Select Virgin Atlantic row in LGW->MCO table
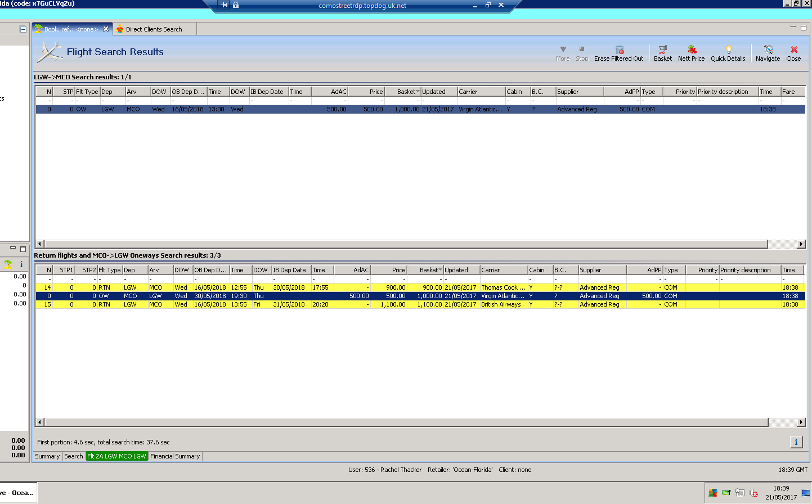 [420, 109]
